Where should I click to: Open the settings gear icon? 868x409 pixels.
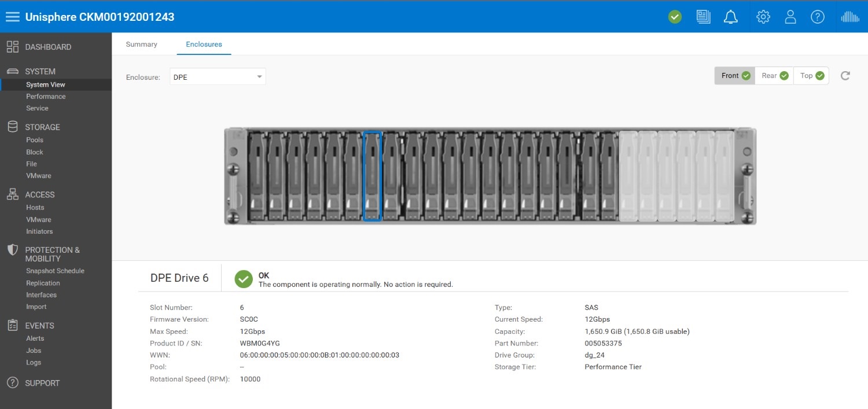(763, 17)
